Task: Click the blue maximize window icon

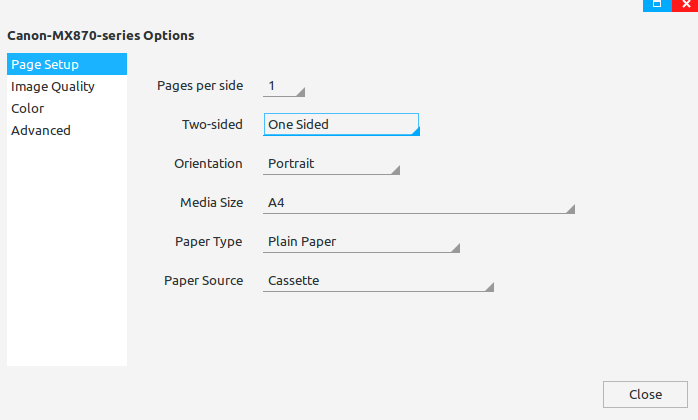Action: click(x=657, y=5)
